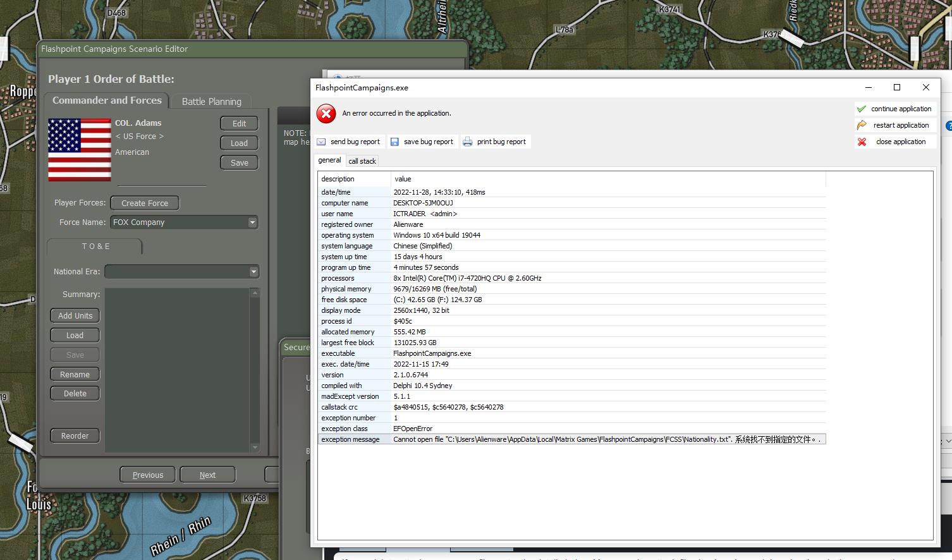Switch to the call stack tab
This screenshot has height=560, width=952.
click(x=362, y=161)
